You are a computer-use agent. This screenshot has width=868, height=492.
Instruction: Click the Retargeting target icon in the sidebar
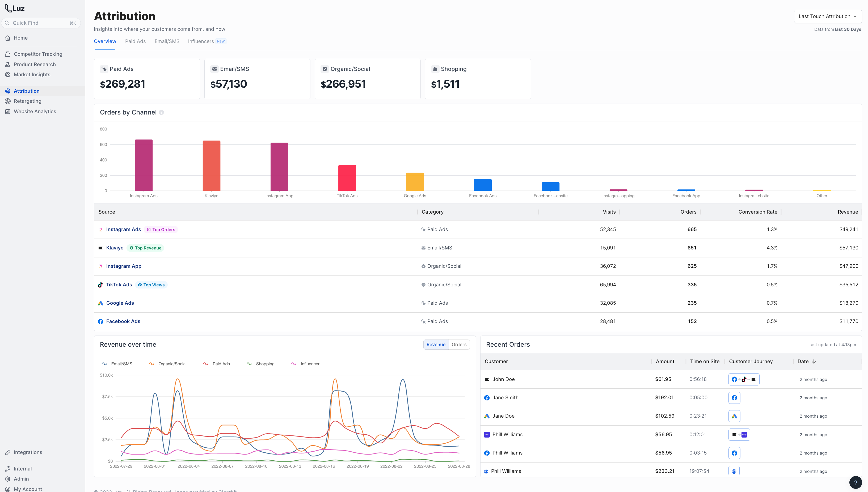(x=7, y=101)
